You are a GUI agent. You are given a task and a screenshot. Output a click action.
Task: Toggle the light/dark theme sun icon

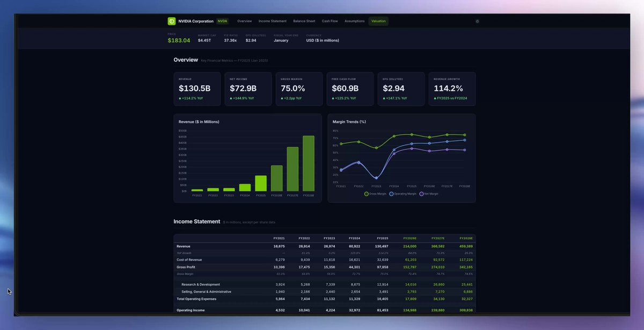(x=477, y=21)
